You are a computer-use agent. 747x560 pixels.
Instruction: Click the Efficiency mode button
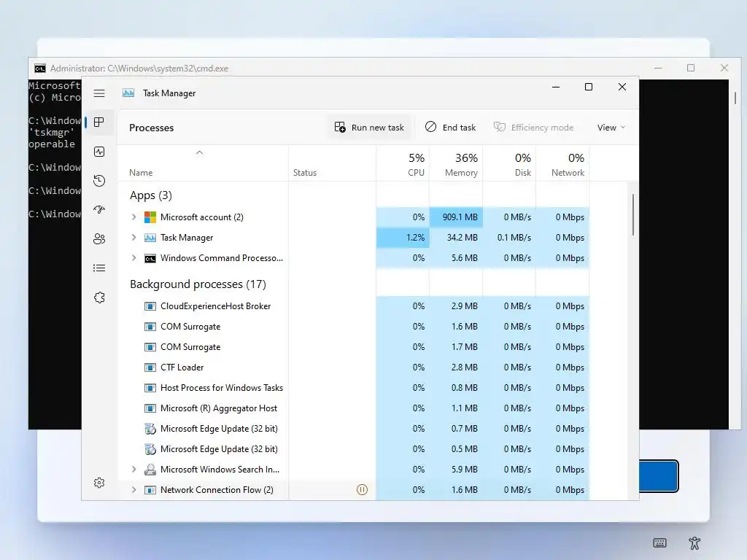533,128
